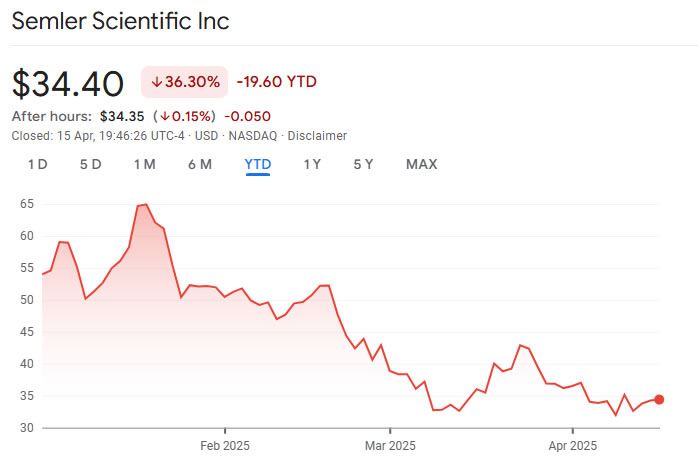Click the Apr 2025 axis label
Viewport: 698px width, 462px height.
(572, 445)
